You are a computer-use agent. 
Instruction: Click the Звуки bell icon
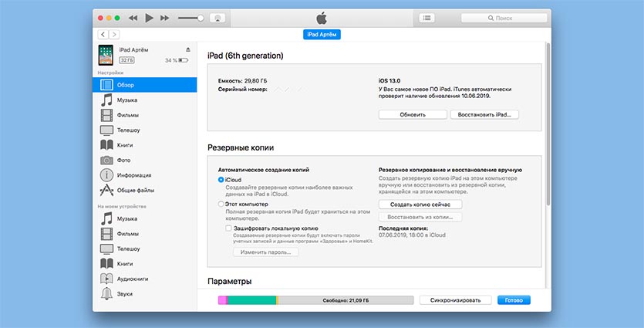(x=106, y=294)
